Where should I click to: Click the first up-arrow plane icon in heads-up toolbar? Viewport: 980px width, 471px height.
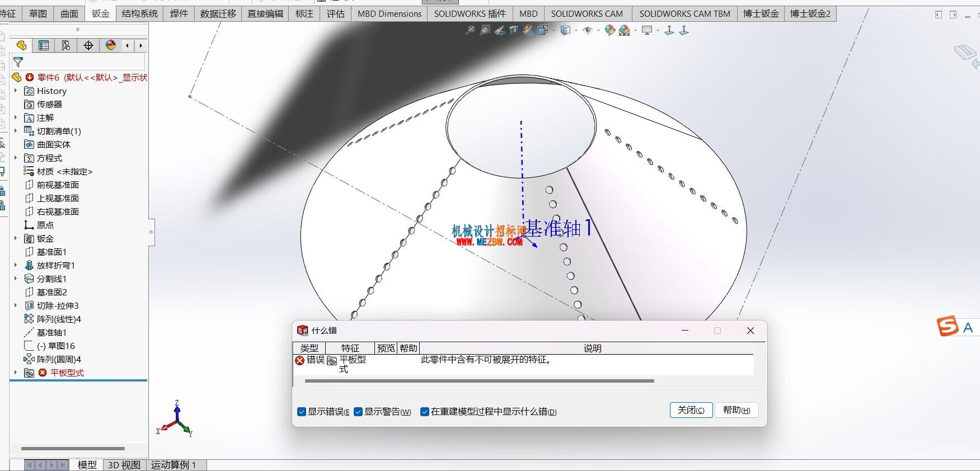[669, 30]
